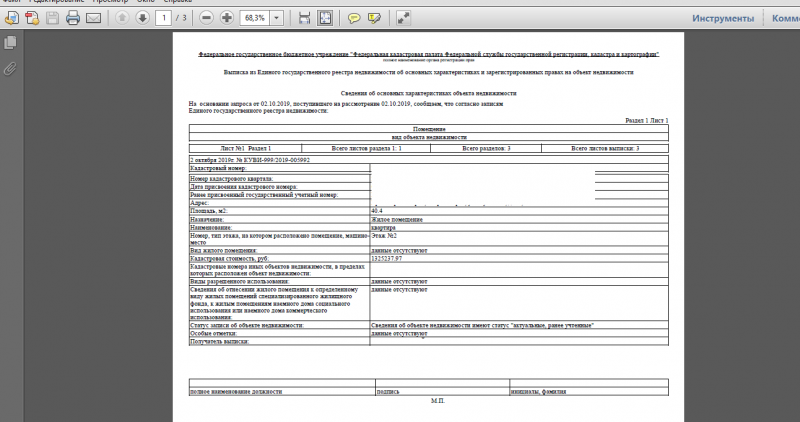Enable scrolling fit-to-width view mode
The width and height of the screenshot is (800, 422).
tap(305, 18)
